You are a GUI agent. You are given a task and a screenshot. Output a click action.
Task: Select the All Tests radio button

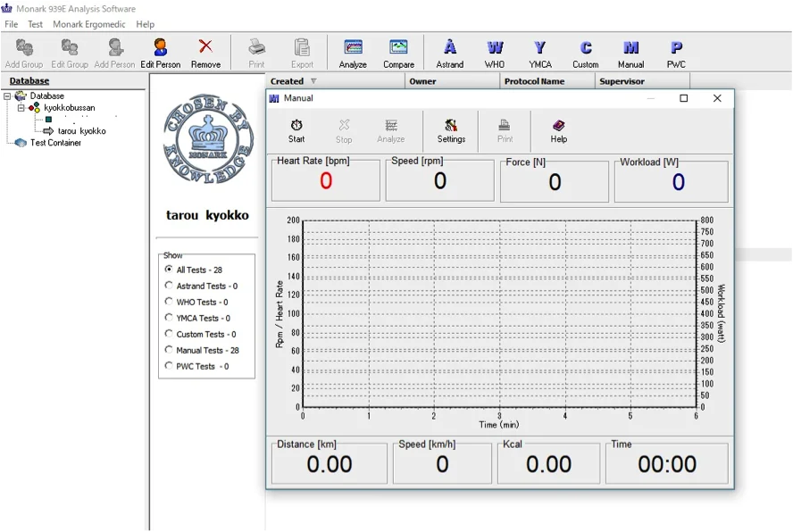point(167,270)
